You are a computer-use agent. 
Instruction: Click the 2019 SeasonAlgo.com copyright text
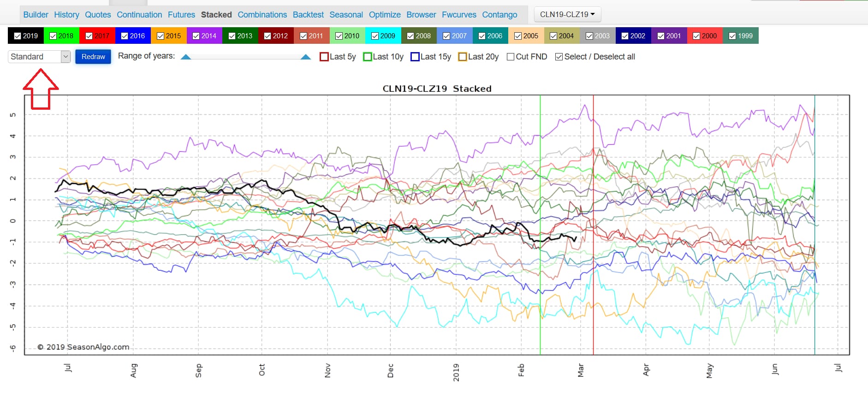tap(83, 347)
